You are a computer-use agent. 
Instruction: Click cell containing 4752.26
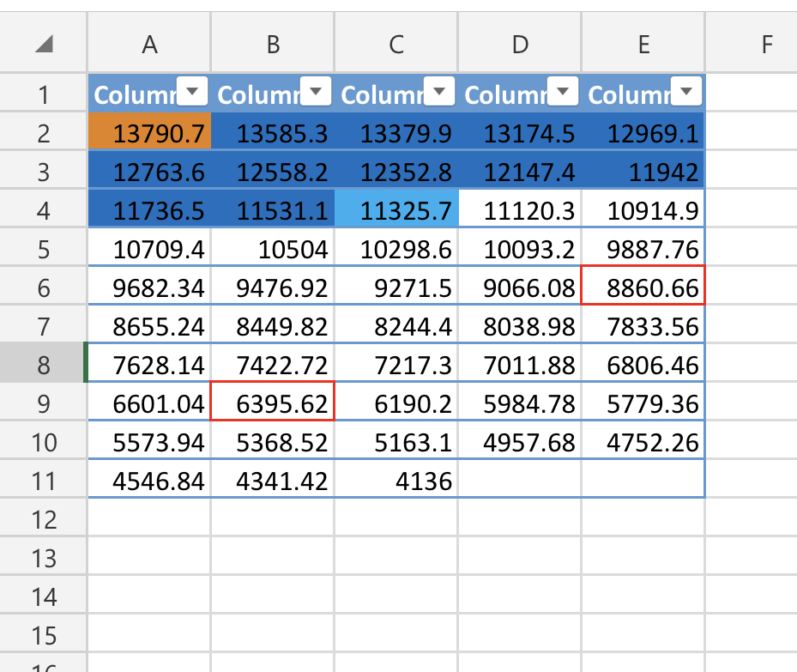643,441
